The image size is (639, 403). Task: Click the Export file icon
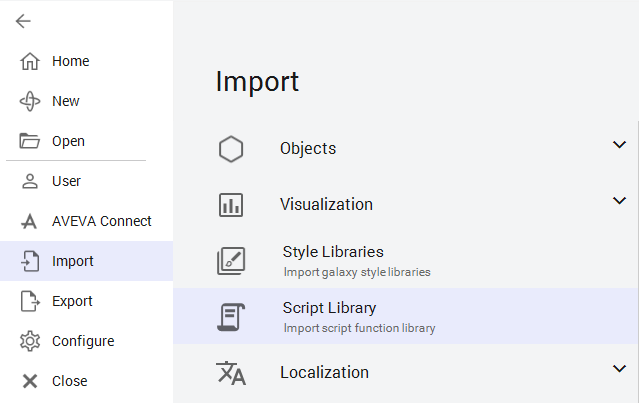[30, 301]
